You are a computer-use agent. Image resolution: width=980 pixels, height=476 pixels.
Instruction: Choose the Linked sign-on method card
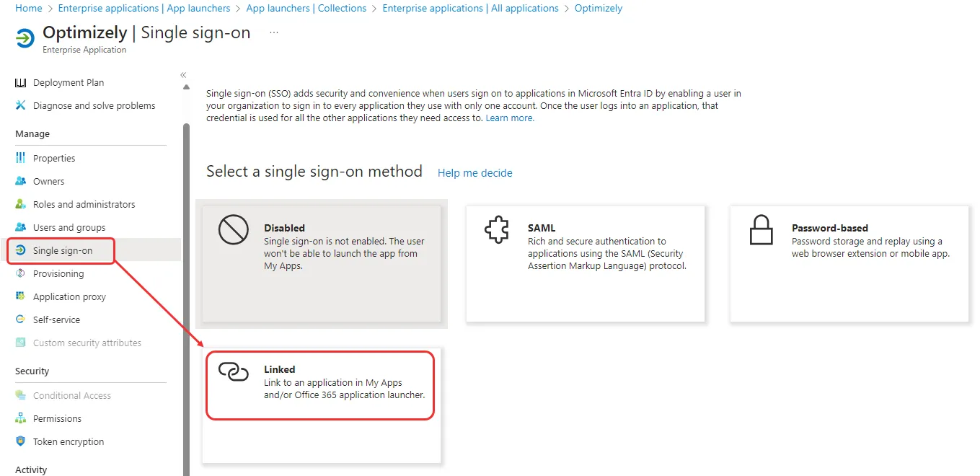click(x=321, y=406)
